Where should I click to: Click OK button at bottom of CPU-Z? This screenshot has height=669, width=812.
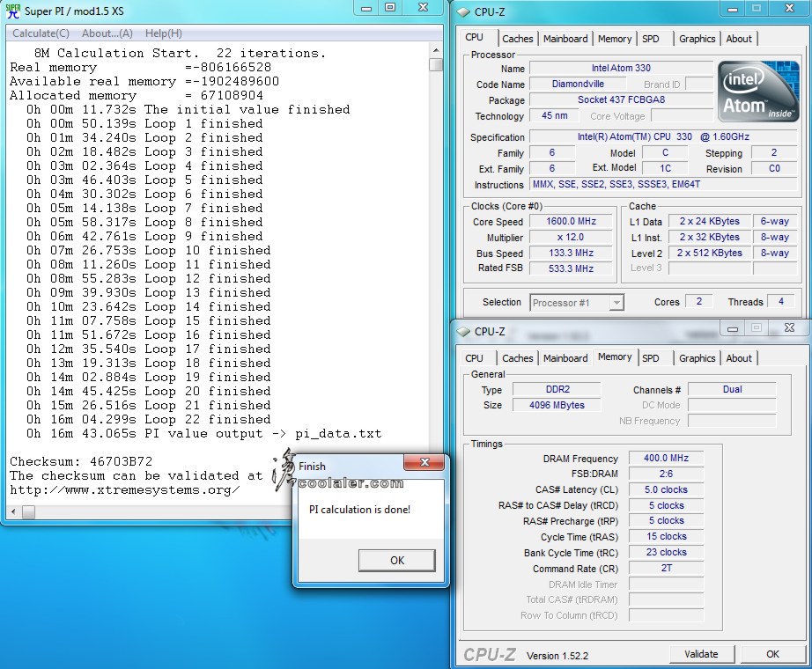[x=772, y=654]
